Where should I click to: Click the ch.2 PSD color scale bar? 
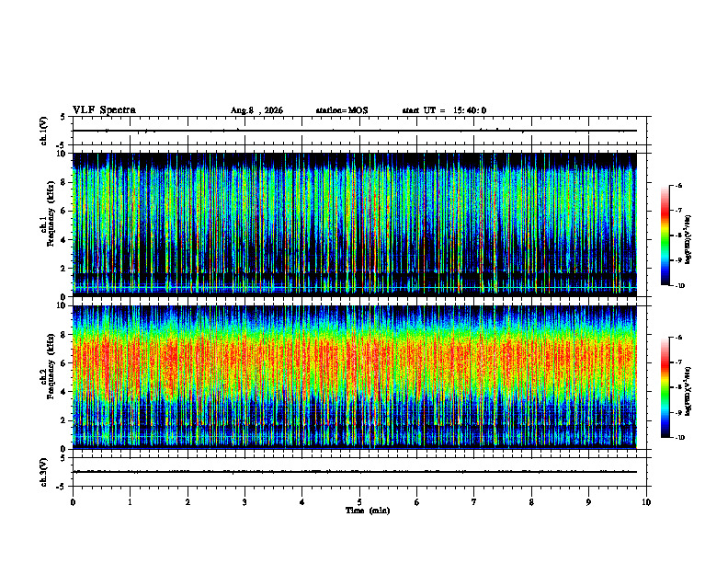click(x=665, y=387)
